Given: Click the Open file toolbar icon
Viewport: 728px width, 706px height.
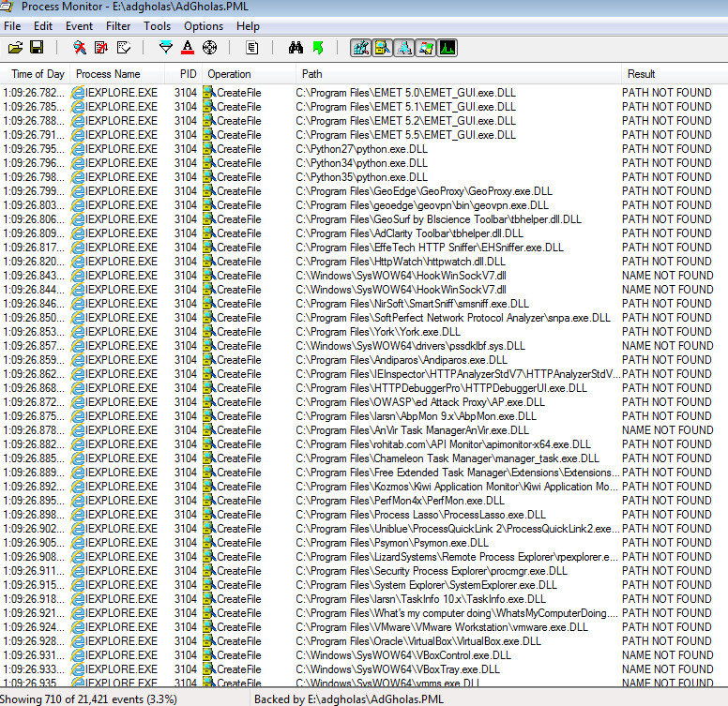Looking at the screenshot, I should pos(15,47).
